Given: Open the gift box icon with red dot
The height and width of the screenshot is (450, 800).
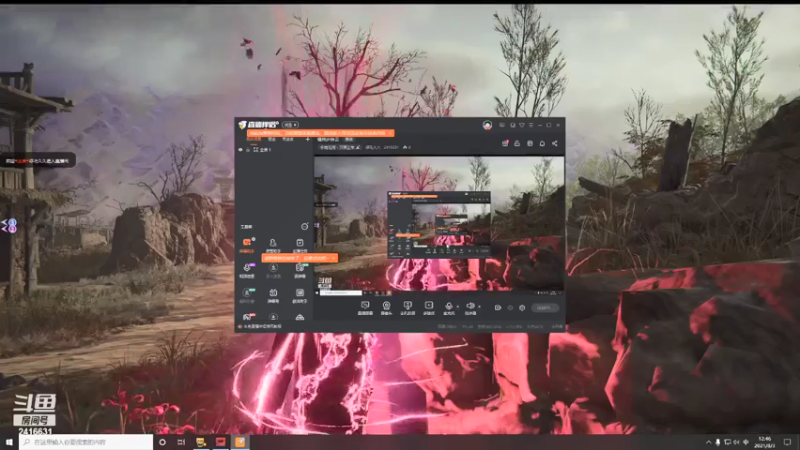Looking at the screenshot, I should [505, 143].
